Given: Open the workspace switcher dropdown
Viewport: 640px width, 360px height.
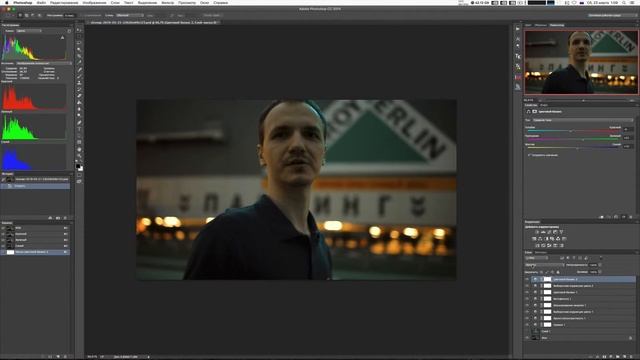Looking at the screenshot, I should (613, 15).
